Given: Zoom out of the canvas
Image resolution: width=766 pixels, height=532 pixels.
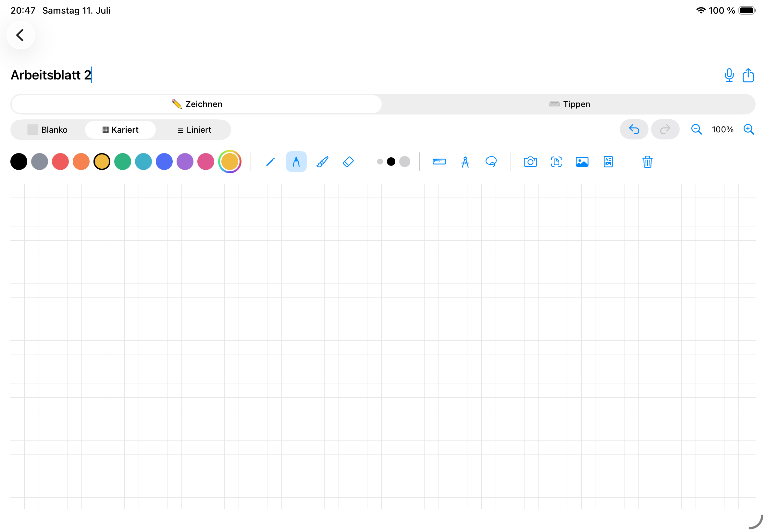Looking at the screenshot, I should click(x=696, y=129).
